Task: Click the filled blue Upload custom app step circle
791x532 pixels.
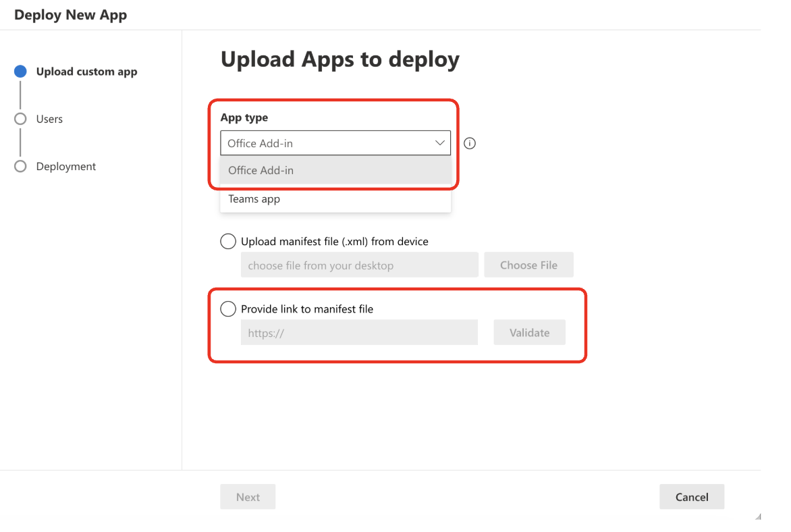Action: tap(20, 72)
